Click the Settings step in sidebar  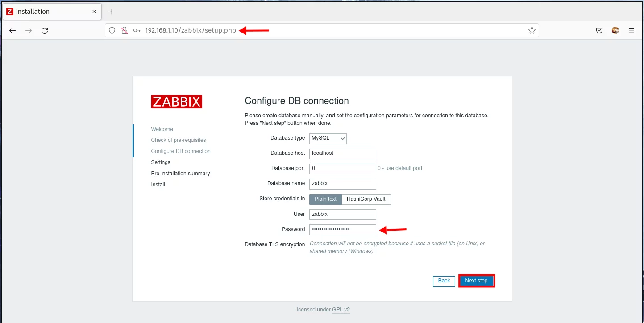(x=161, y=162)
